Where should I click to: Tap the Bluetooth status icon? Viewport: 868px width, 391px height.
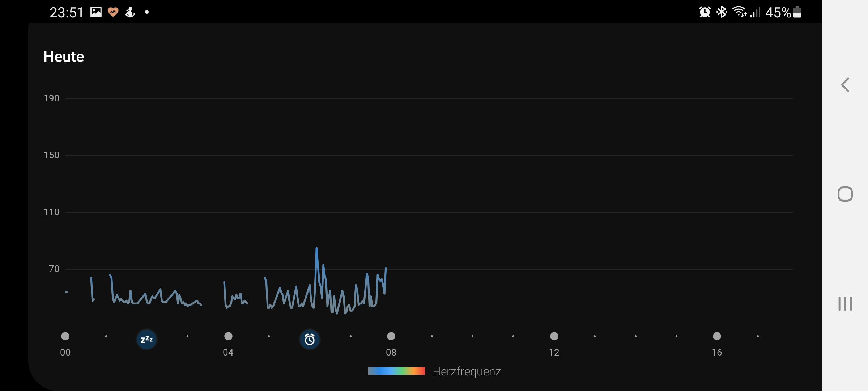coord(722,12)
